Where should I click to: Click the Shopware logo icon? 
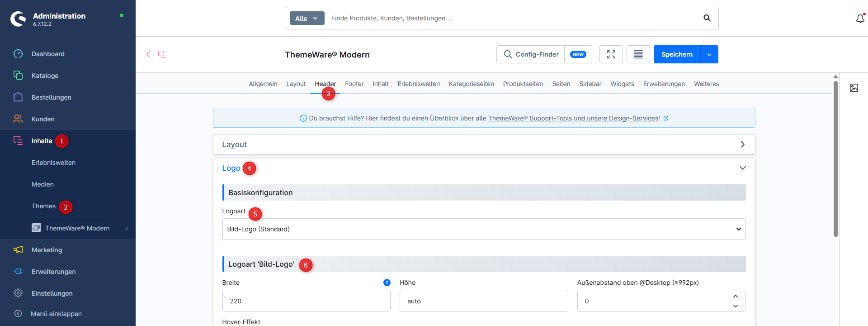18,19
